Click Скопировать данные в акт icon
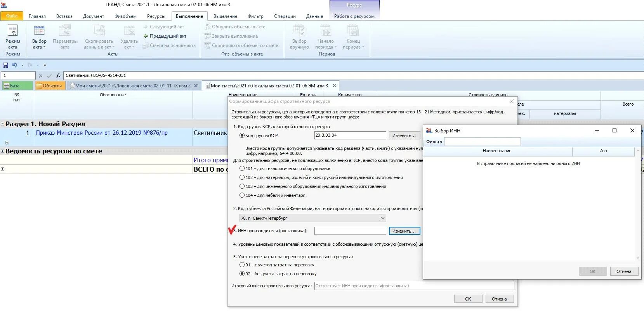This screenshot has height=311, width=644. pyautogui.click(x=99, y=31)
